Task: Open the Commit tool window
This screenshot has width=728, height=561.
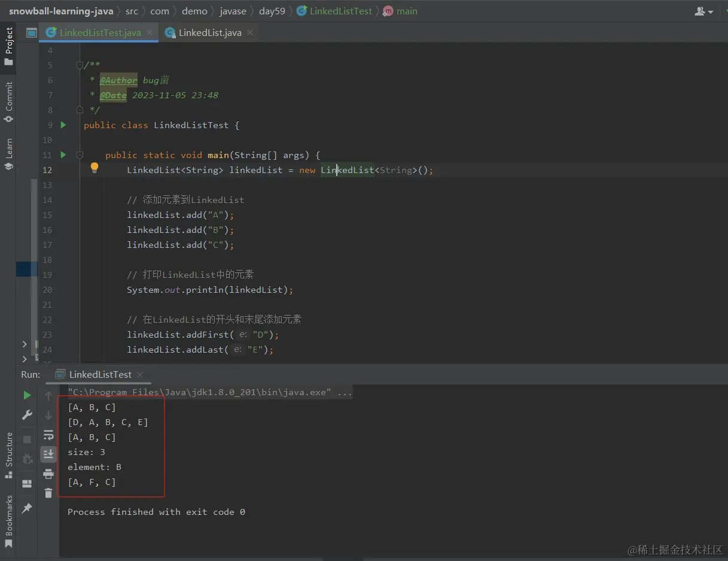Action: pos(8,102)
